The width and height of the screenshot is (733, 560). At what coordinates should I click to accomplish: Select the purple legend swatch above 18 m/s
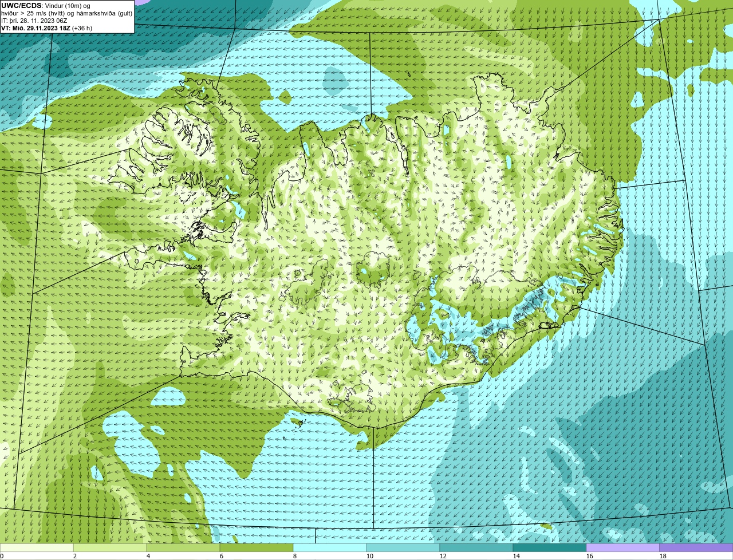[696, 548]
